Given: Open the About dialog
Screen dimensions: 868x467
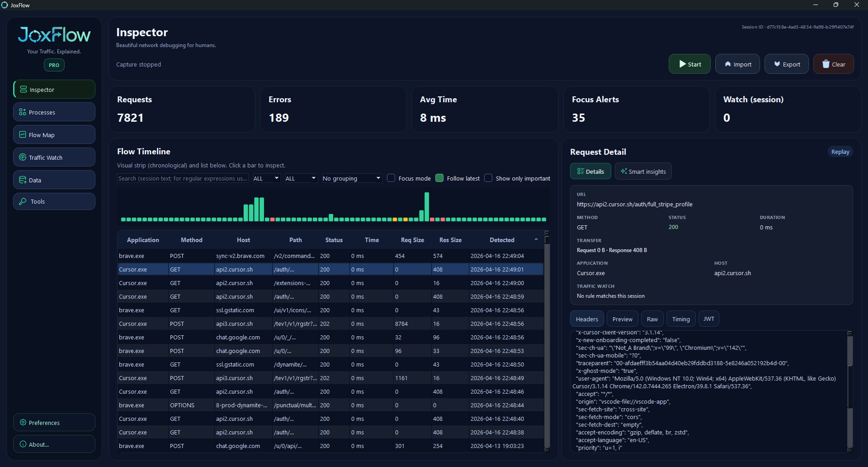Looking at the screenshot, I should (54, 444).
